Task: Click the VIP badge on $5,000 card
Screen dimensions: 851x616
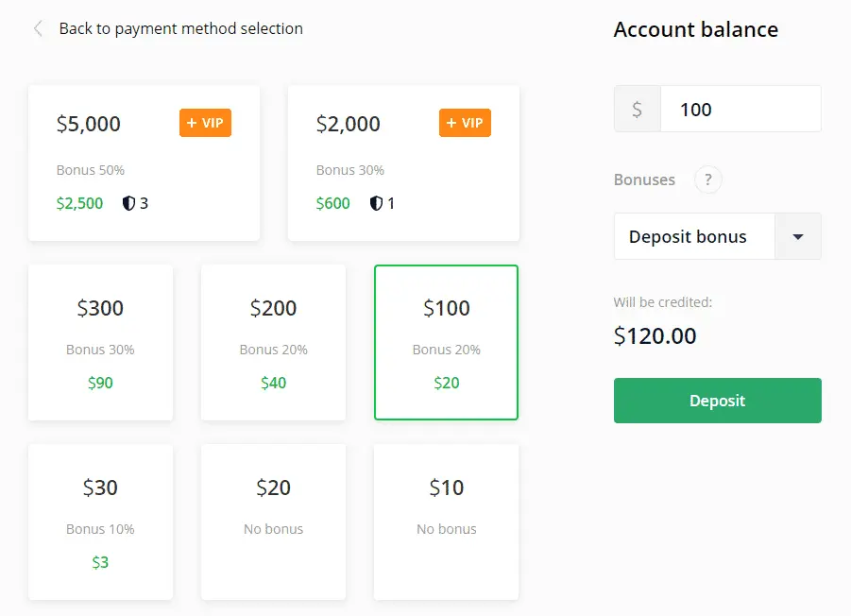Action: click(205, 123)
